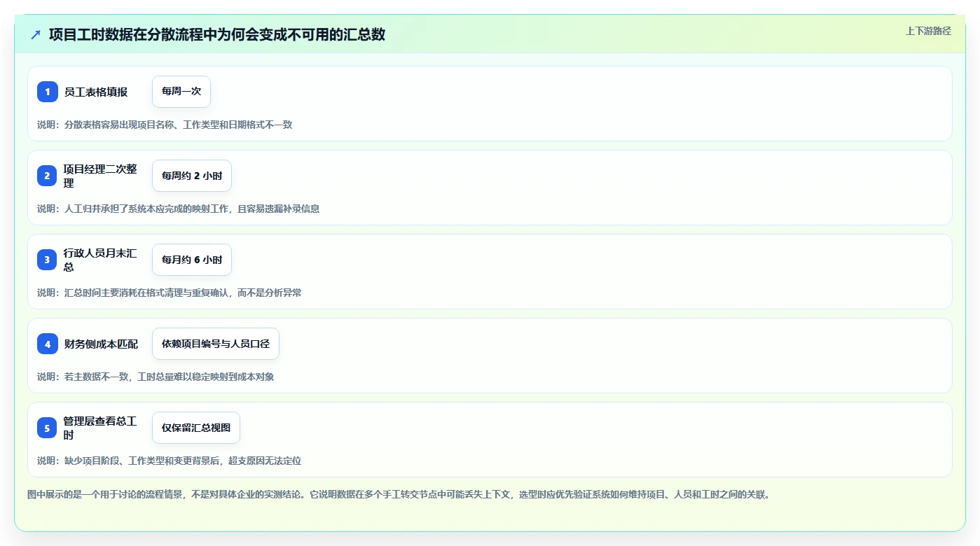Click the footer paragraph starting 图中展示的是
Screen dimensions: 980x546
point(399,494)
